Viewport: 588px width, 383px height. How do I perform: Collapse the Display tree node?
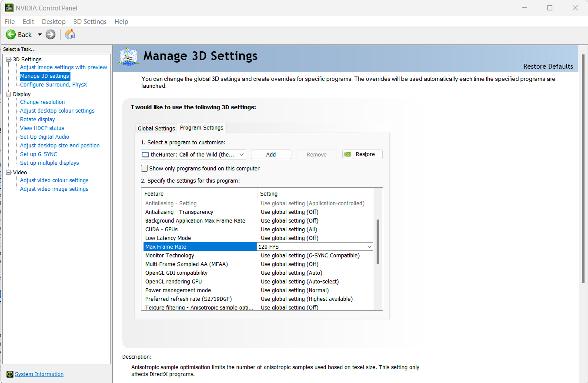pos(8,94)
